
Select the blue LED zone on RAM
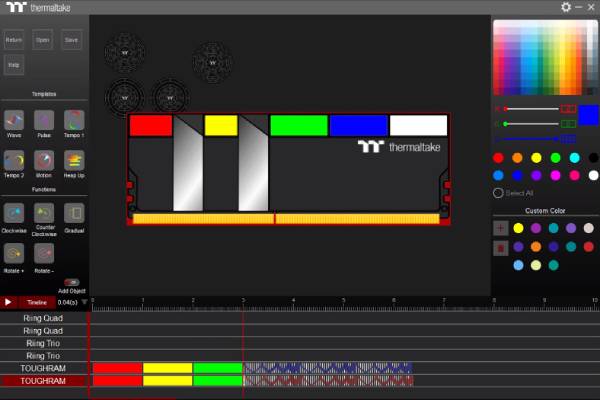click(x=359, y=126)
